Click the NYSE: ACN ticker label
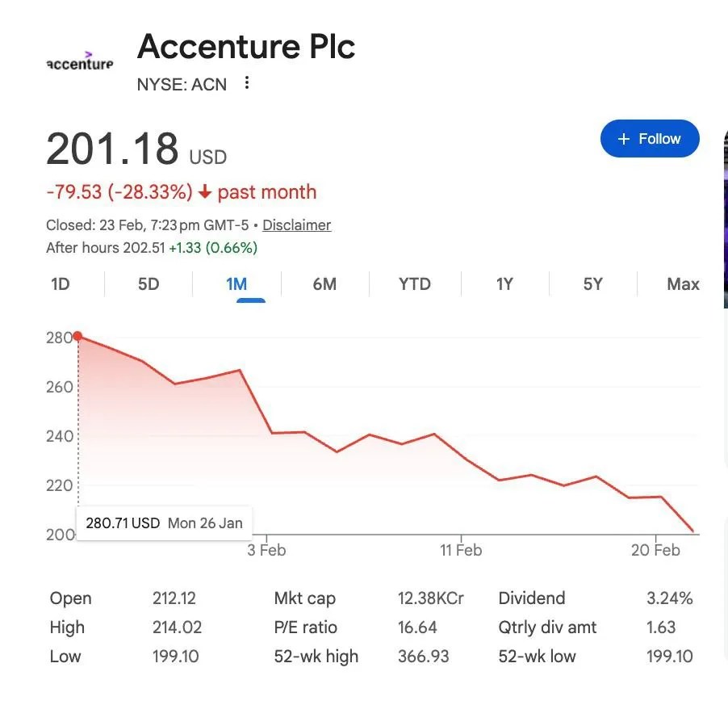 [182, 84]
